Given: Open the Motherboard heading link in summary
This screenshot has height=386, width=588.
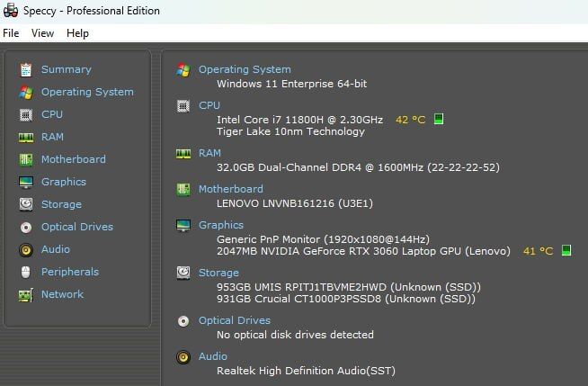Looking at the screenshot, I should 231,189.
